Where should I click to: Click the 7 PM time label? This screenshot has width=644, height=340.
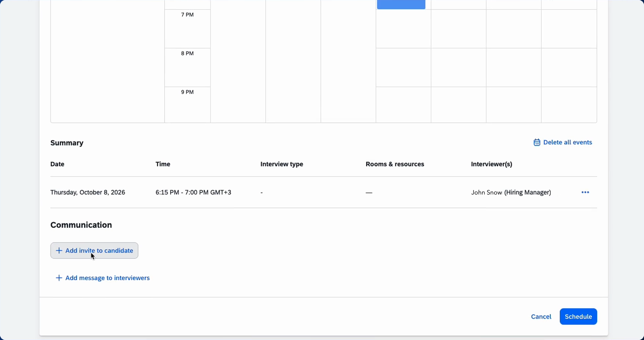tap(187, 15)
